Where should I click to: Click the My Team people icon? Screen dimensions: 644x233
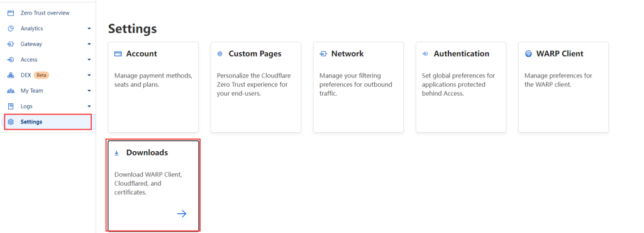pos(11,91)
